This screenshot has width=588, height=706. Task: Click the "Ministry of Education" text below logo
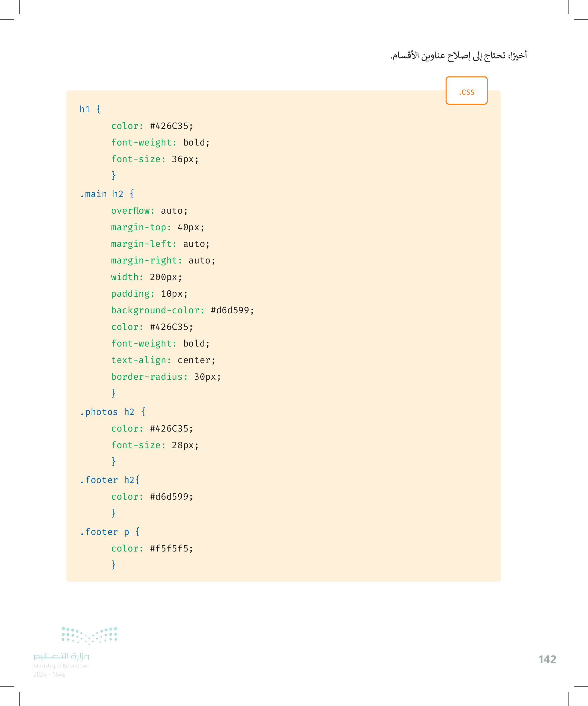(x=61, y=666)
